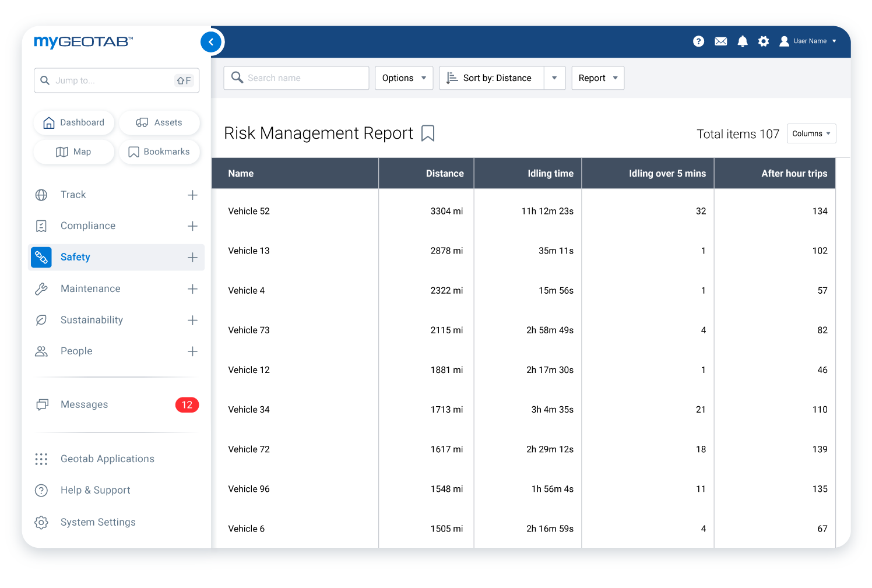
Task: Expand the Options dropdown
Action: (x=403, y=78)
